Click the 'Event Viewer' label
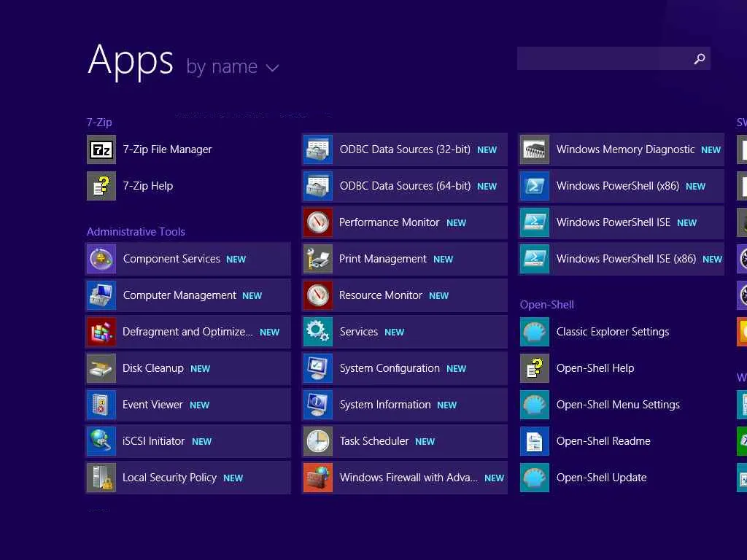Screen dimensions: 747x560 (152, 405)
